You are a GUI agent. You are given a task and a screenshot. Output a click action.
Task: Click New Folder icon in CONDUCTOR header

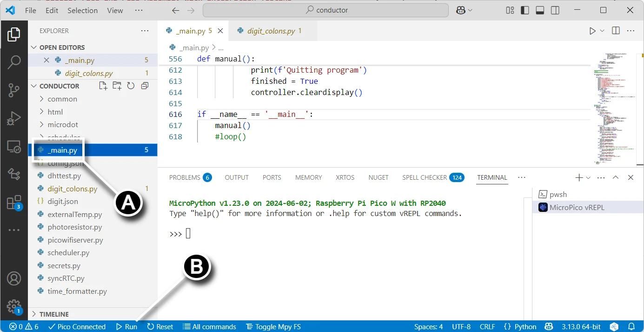(117, 86)
